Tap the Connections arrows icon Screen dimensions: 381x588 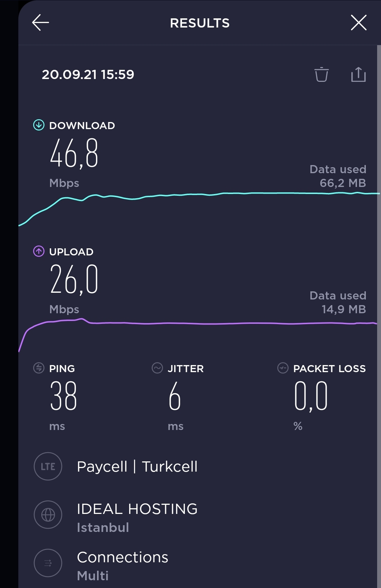click(48, 563)
